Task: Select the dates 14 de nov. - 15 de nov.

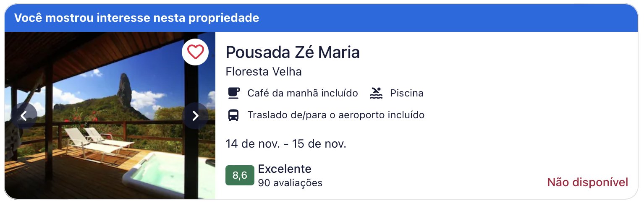Action: (286, 143)
